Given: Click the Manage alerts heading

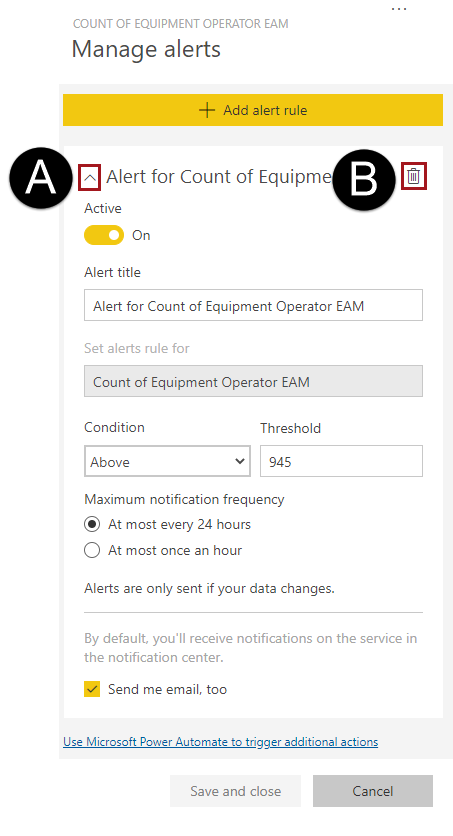Looking at the screenshot, I should (146, 49).
